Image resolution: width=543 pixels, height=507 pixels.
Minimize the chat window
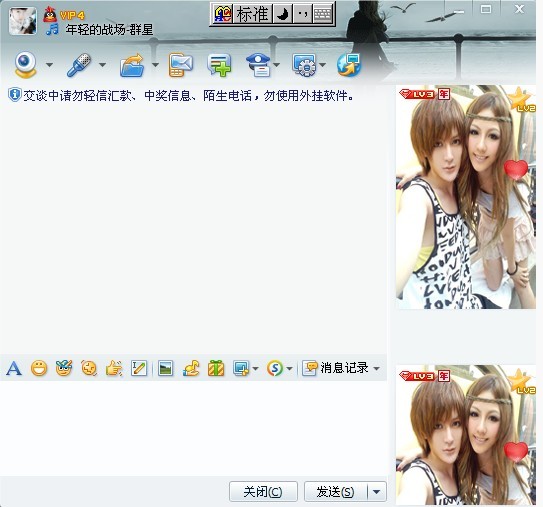[x=459, y=11]
